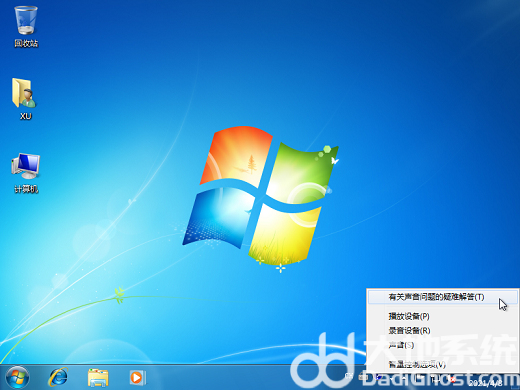Click the tray date 2021/4/8

(485, 384)
